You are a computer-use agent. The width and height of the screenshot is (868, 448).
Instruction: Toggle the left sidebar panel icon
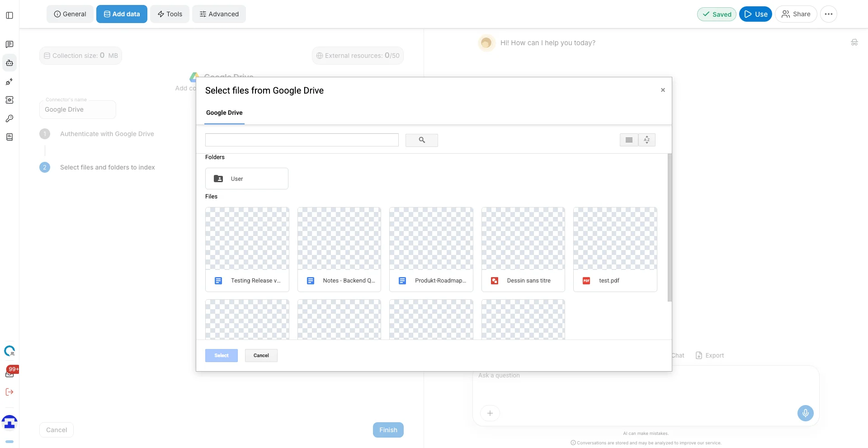[9, 15]
